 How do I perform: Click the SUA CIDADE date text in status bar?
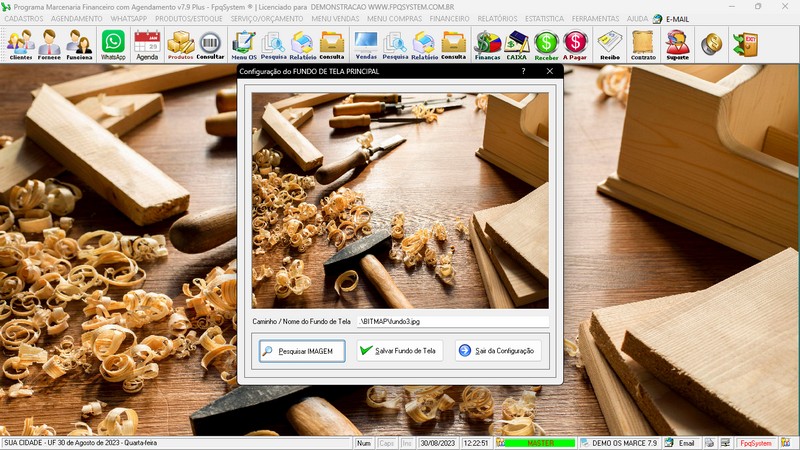(81, 443)
